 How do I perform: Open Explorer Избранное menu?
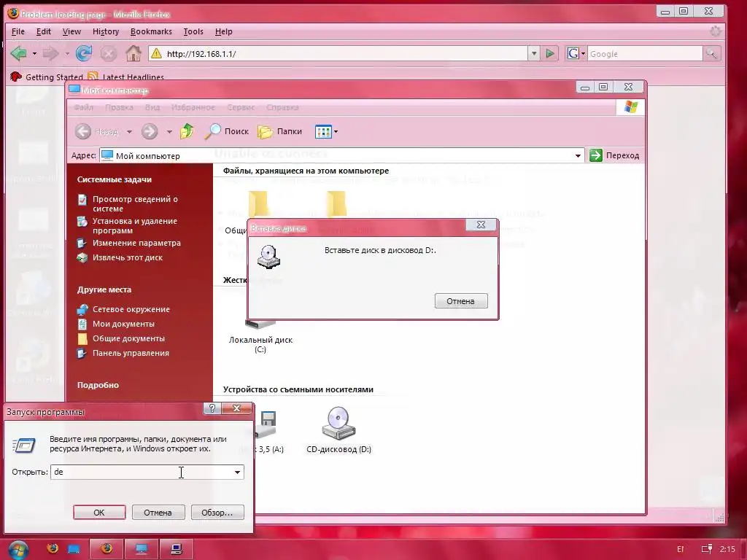[193, 108]
